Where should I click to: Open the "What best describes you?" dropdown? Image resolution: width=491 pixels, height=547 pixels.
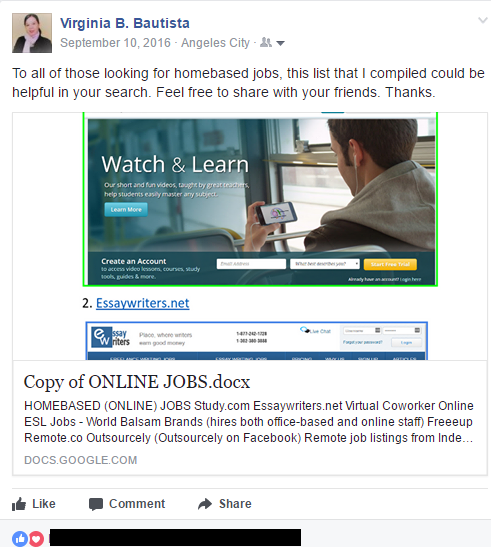click(325, 264)
